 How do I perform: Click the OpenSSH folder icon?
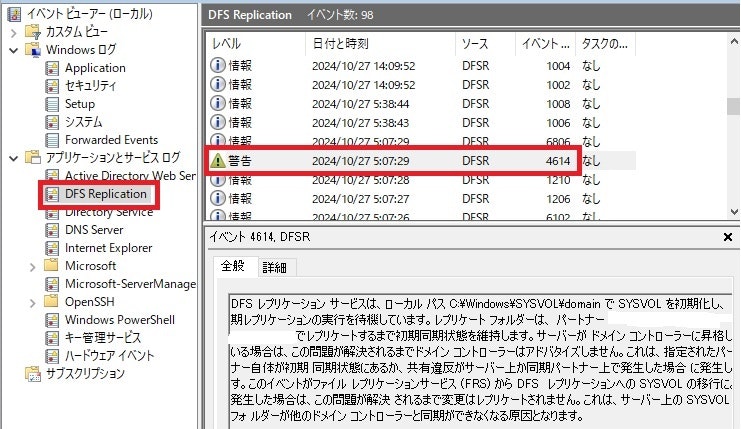[51, 301]
